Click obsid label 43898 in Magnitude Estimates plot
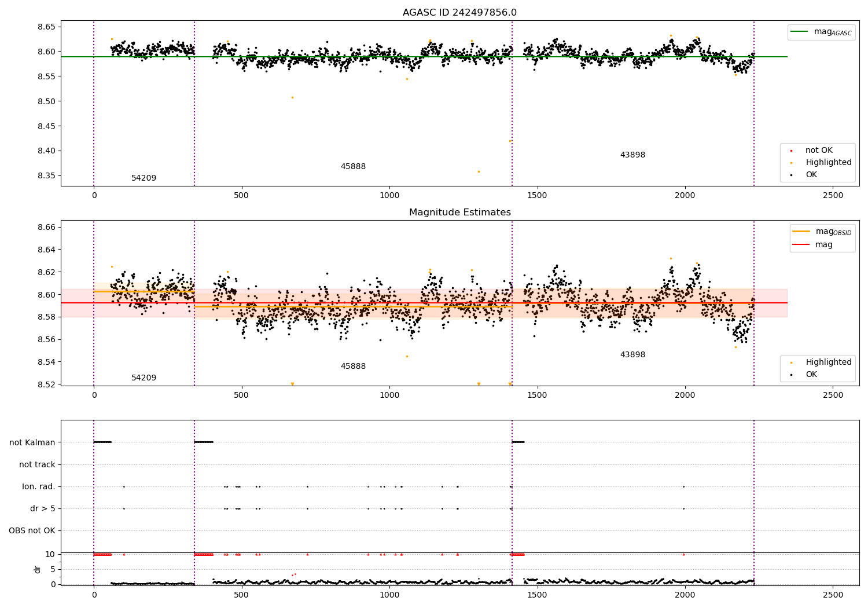This screenshot has height=608, width=868. tap(632, 355)
